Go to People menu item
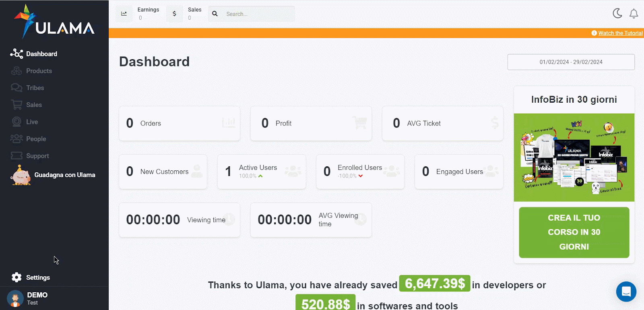This screenshot has height=310, width=644. pos(36,138)
